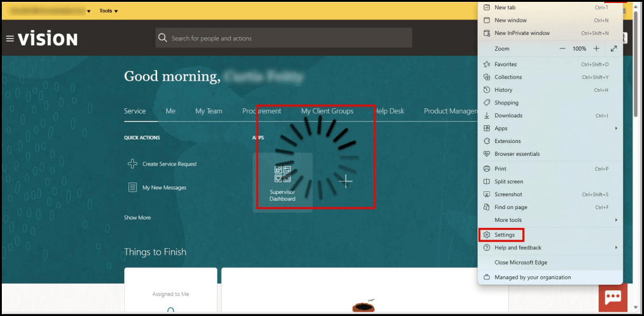644x316 pixels.
Task: Expand the Help and feedback submenu arrow
Action: [616, 248]
